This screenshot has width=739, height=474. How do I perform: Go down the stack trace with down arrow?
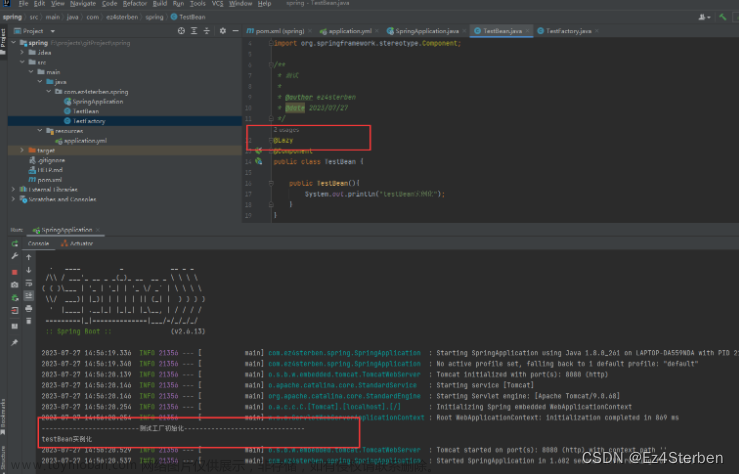(x=29, y=270)
